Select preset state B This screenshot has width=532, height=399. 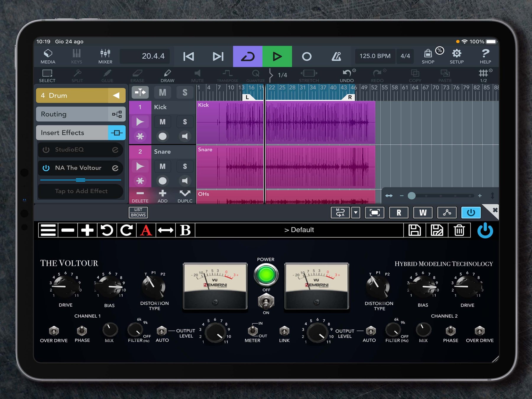coord(185,230)
